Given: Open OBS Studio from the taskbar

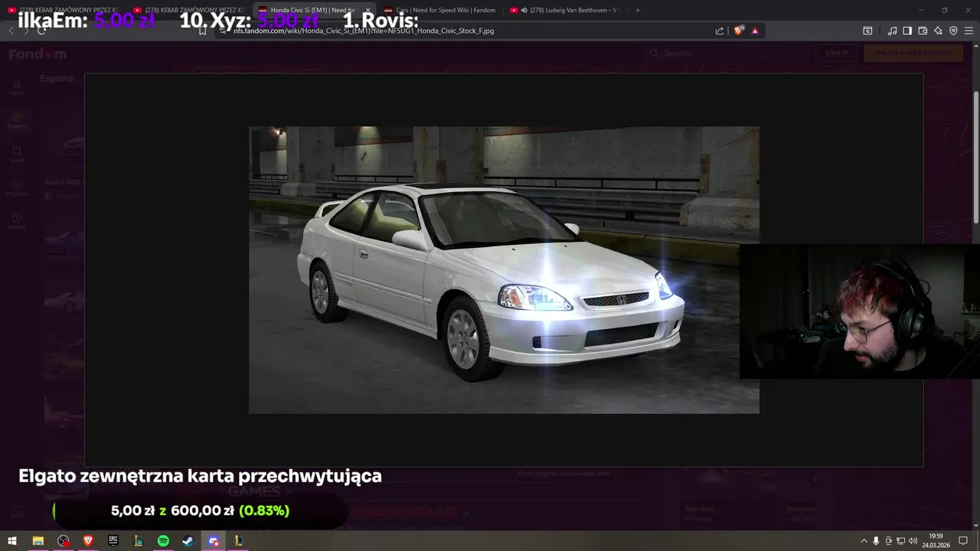Looking at the screenshot, I should click(63, 540).
